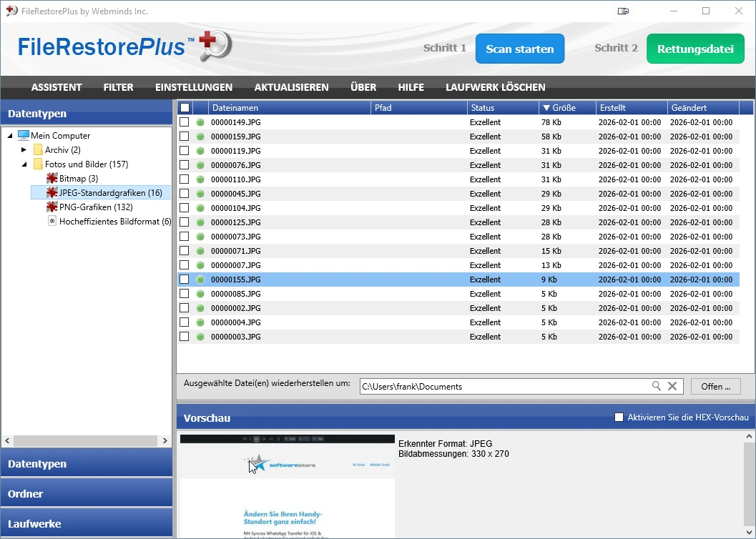Image resolution: width=756 pixels, height=539 pixels.
Task: Open the LAUFWERK LÖSCHEN menu item
Action: point(495,87)
